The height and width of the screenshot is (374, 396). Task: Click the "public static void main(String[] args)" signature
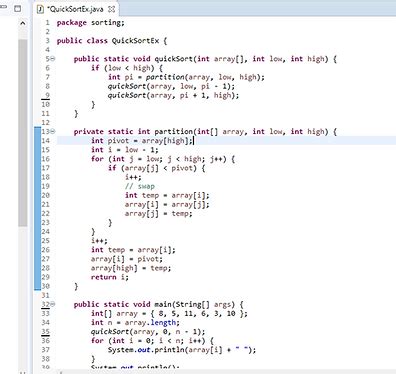(x=159, y=304)
